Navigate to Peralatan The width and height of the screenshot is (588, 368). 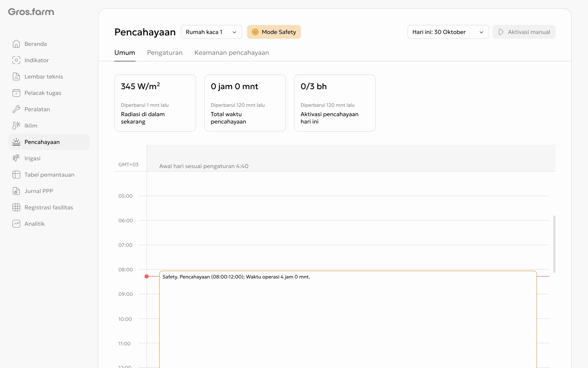(49, 109)
